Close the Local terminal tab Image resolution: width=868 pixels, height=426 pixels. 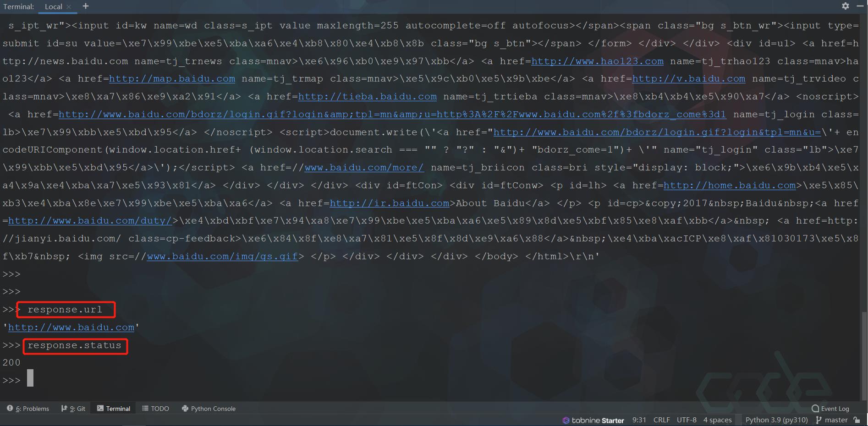click(x=69, y=7)
